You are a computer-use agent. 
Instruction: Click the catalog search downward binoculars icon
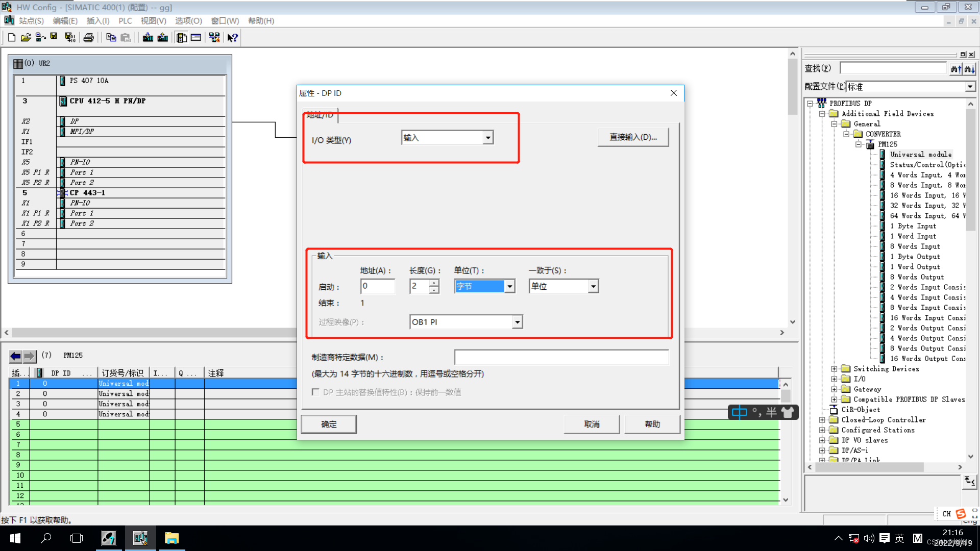click(969, 69)
